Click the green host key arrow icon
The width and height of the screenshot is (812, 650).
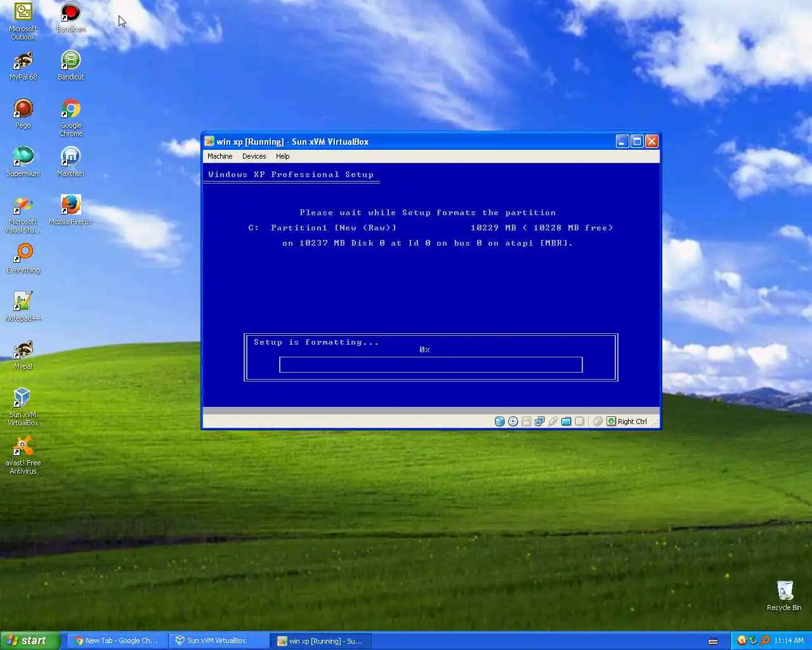point(612,421)
